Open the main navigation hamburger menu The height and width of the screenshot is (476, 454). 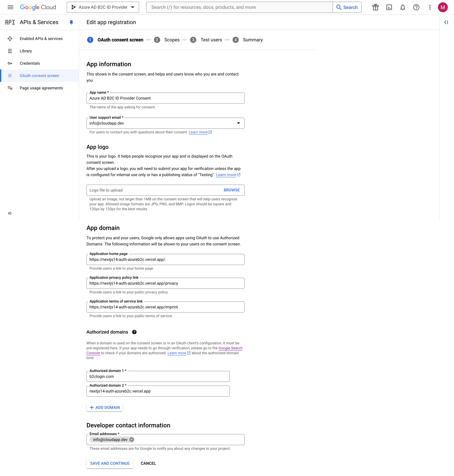(10, 7)
